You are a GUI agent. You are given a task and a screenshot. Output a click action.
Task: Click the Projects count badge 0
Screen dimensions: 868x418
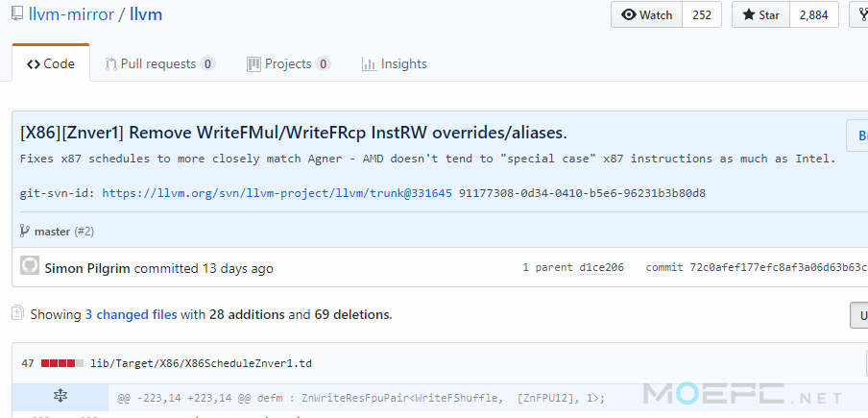[324, 64]
